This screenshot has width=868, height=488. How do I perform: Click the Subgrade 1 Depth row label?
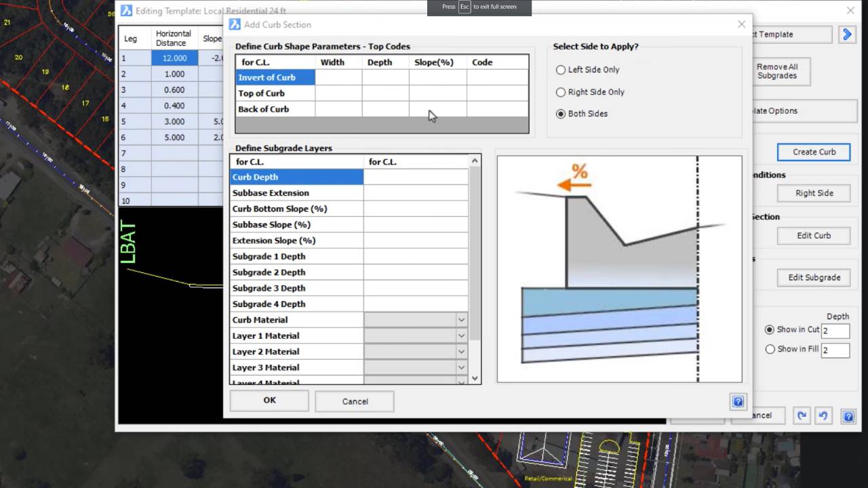296,256
